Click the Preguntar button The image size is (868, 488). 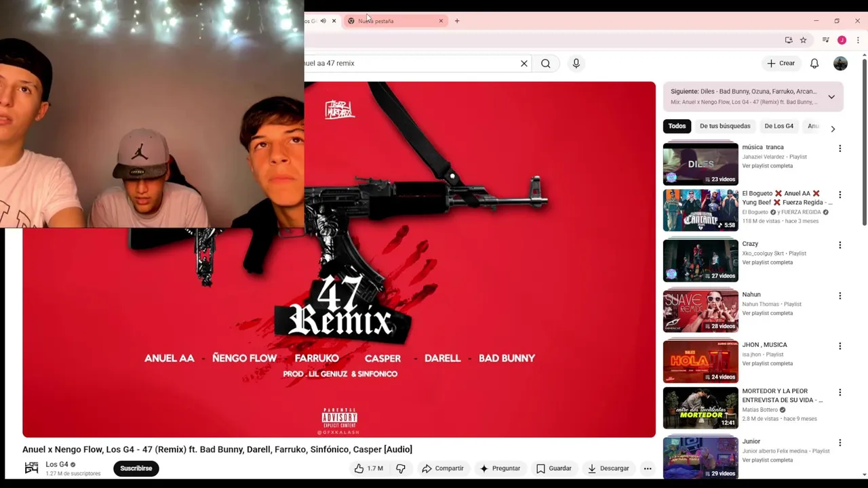(x=500, y=468)
